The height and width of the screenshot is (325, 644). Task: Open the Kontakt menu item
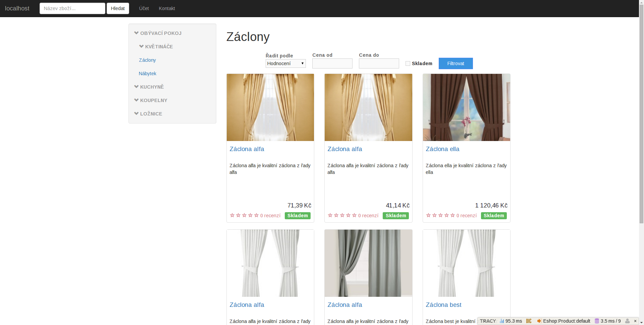167,8
